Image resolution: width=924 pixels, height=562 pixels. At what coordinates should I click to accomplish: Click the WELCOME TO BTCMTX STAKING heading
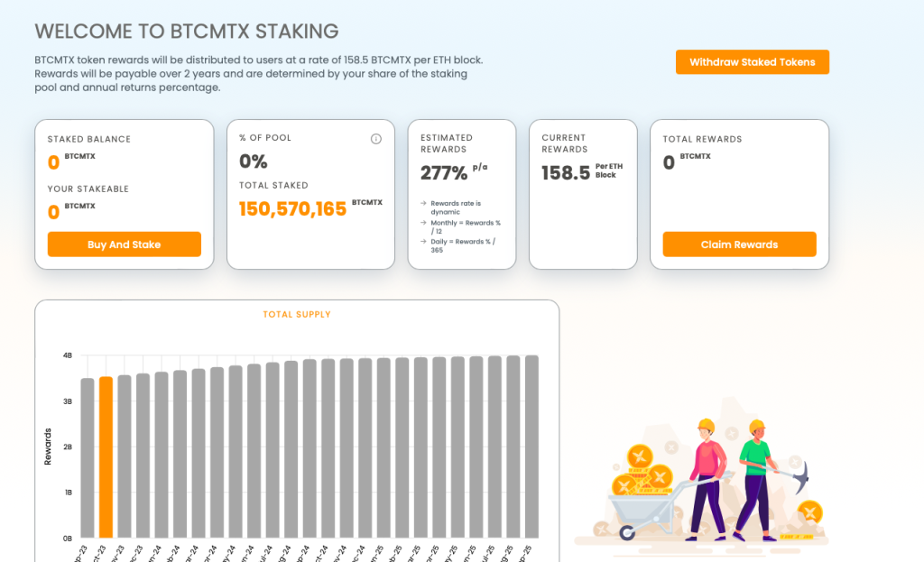pos(186,32)
